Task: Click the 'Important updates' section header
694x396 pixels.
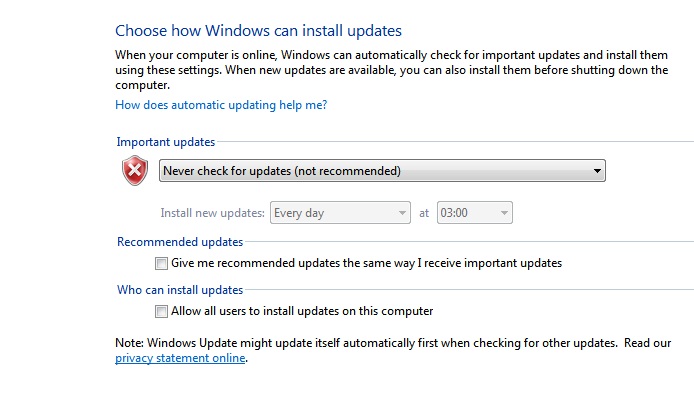Action: [x=166, y=142]
